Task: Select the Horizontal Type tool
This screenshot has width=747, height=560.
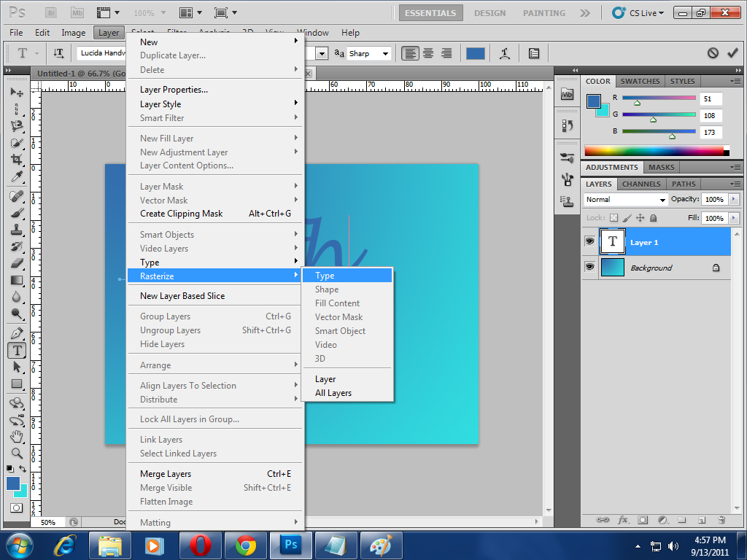Action: tap(18, 351)
